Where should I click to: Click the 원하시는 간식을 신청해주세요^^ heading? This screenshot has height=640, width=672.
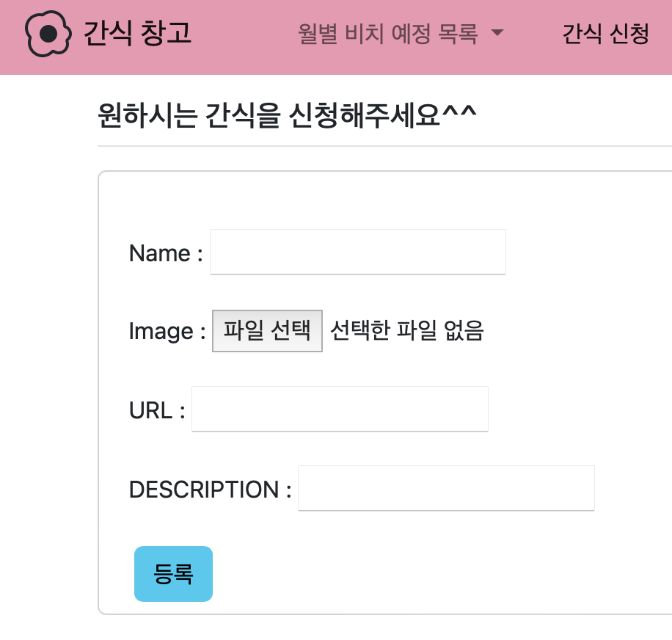click(287, 116)
